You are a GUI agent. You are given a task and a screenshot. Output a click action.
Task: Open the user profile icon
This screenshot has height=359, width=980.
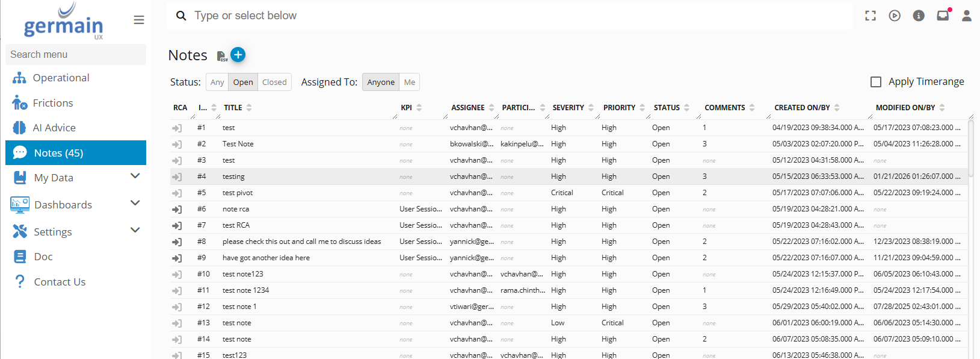click(x=967, y=16)
